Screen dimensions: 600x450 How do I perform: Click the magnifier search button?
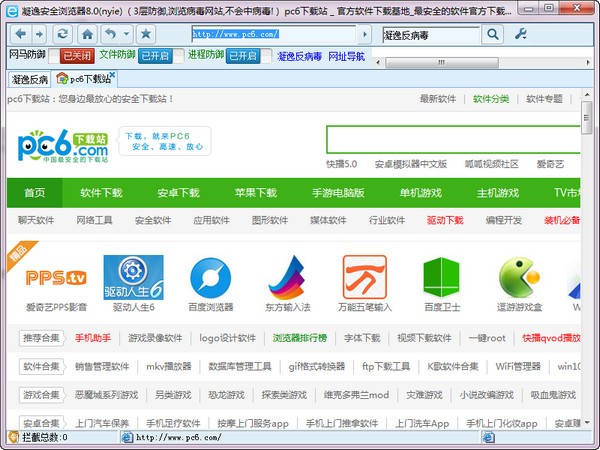click(493, 34)
